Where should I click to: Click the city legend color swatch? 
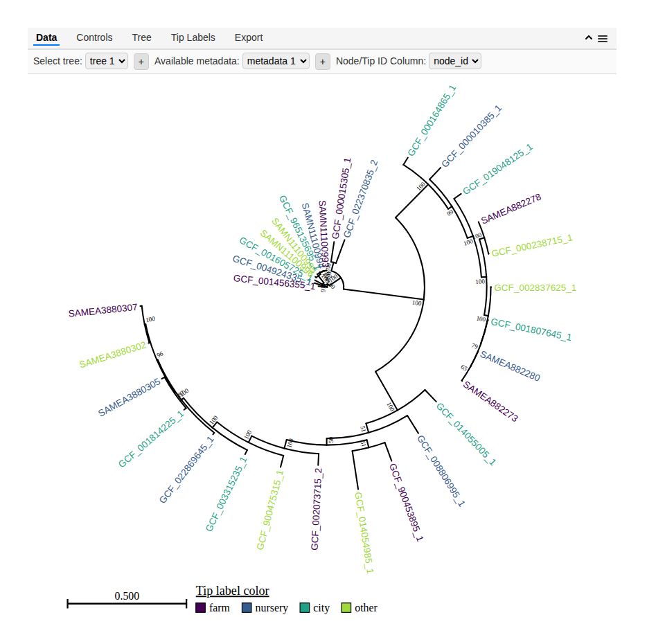304,608
